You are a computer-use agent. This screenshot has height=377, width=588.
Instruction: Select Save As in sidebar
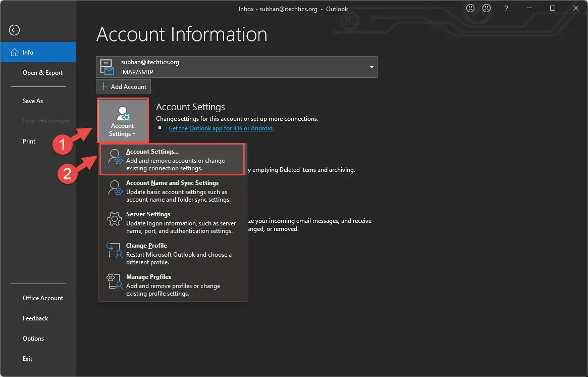tap(38, 101)
